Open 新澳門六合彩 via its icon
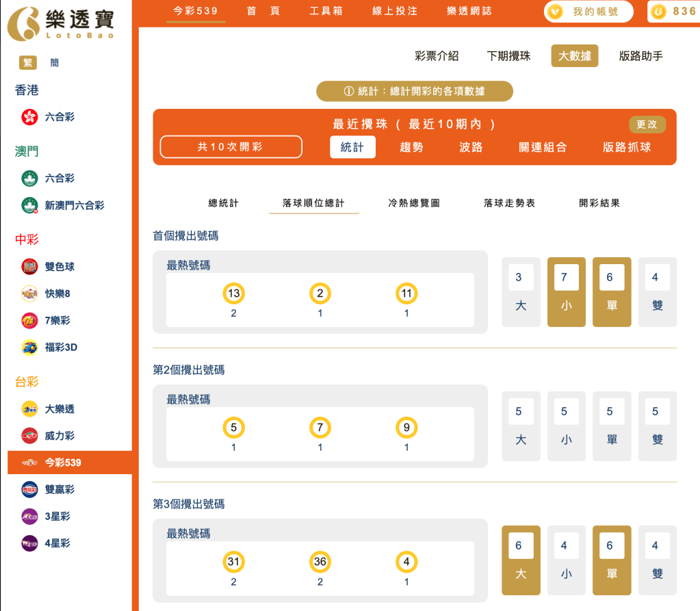 (28, 205)
